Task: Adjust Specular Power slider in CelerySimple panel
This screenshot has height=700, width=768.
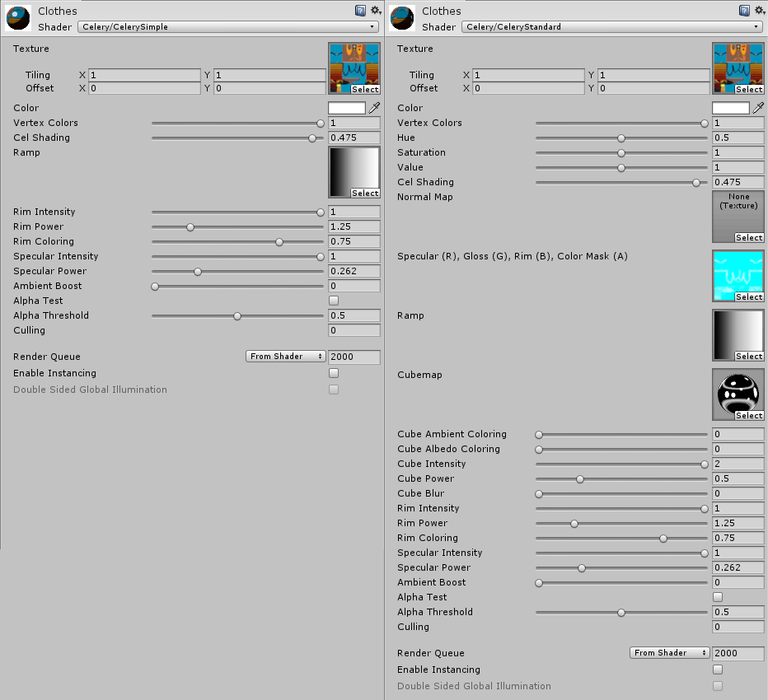Action: pos(238,272)
